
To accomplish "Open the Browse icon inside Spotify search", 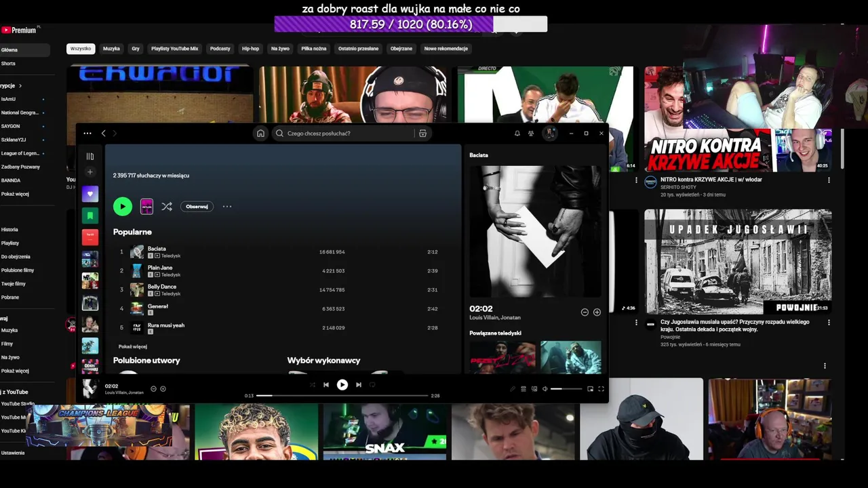I will 422,134.
